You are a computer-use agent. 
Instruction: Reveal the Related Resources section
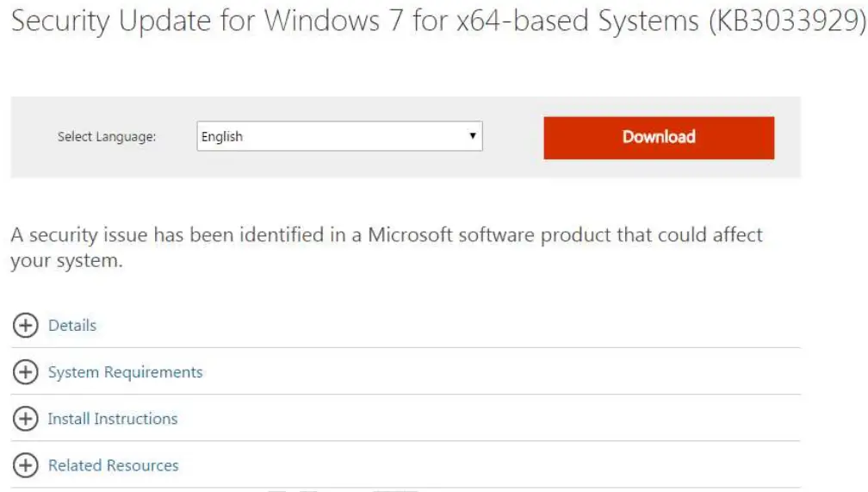pos(114,465)
